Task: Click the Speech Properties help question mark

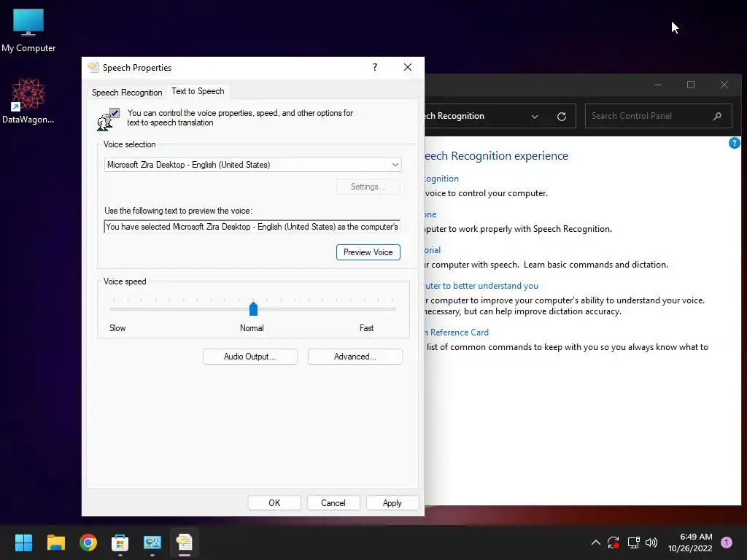Action: (375, 67)
